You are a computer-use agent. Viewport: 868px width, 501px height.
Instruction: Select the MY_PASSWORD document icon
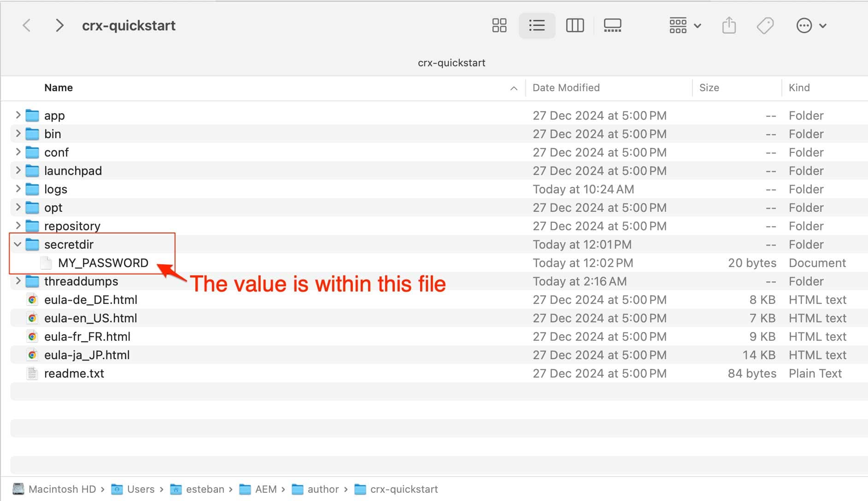[46, 262]
